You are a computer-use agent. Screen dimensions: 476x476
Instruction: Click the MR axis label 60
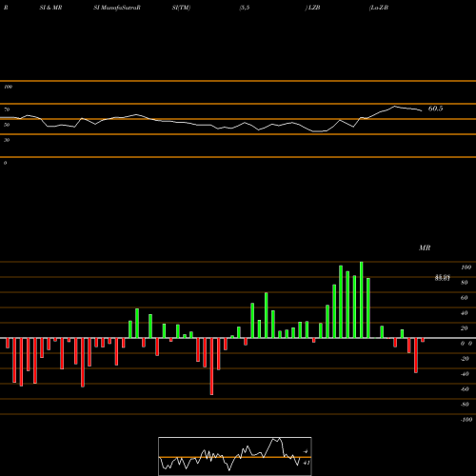pyautogui.click(x=464, y=298)
